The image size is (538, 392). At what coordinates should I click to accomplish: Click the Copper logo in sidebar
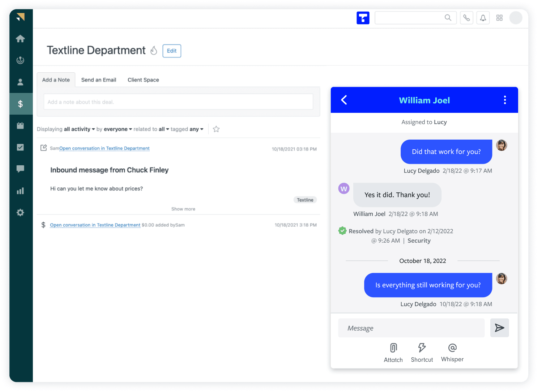click(x=21, y=17)
